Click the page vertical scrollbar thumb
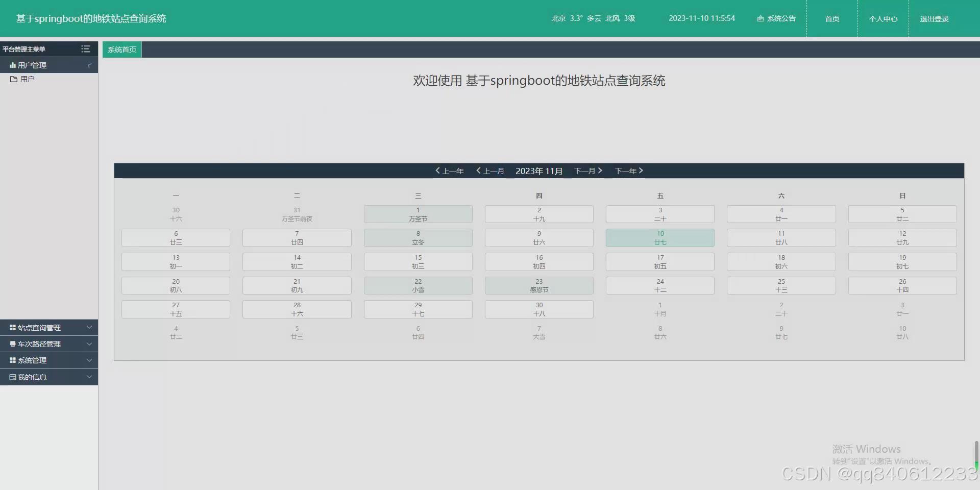Screen dimensions: 980x490 click(x=976, y=455)
